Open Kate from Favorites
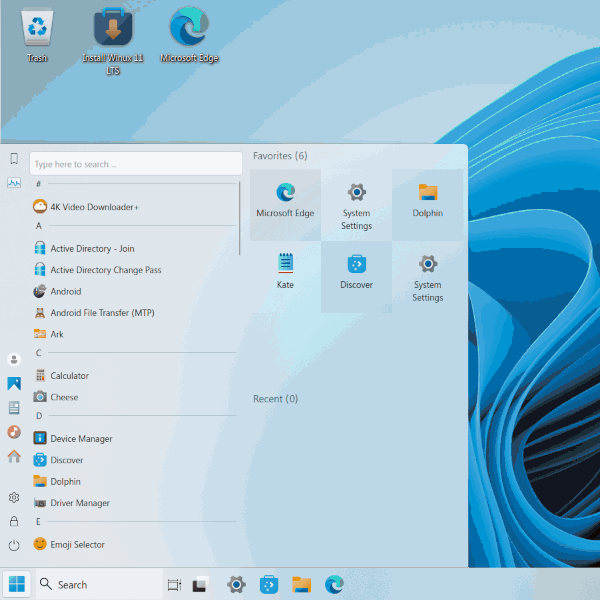600x600 pixels. point(285,271)
